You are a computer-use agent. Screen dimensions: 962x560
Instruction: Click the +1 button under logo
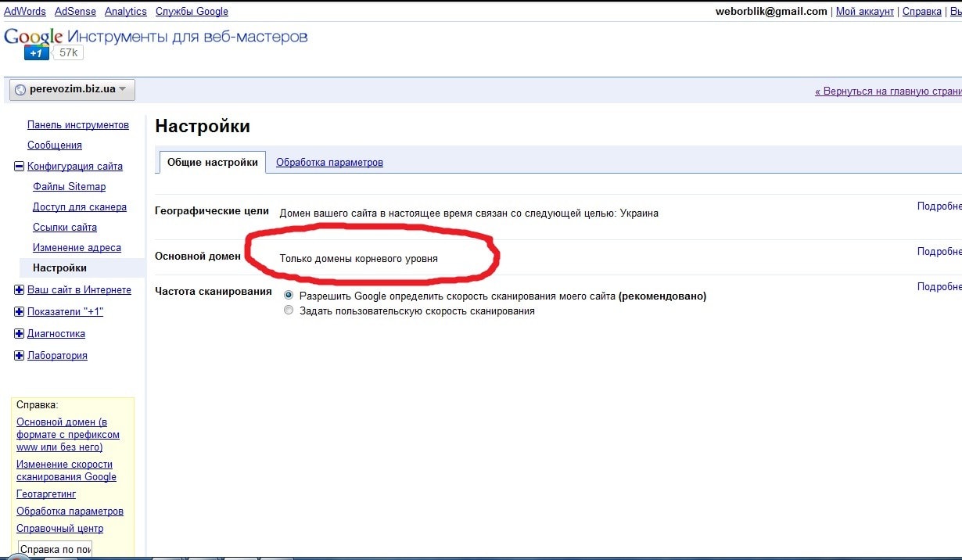click(37, 53)
